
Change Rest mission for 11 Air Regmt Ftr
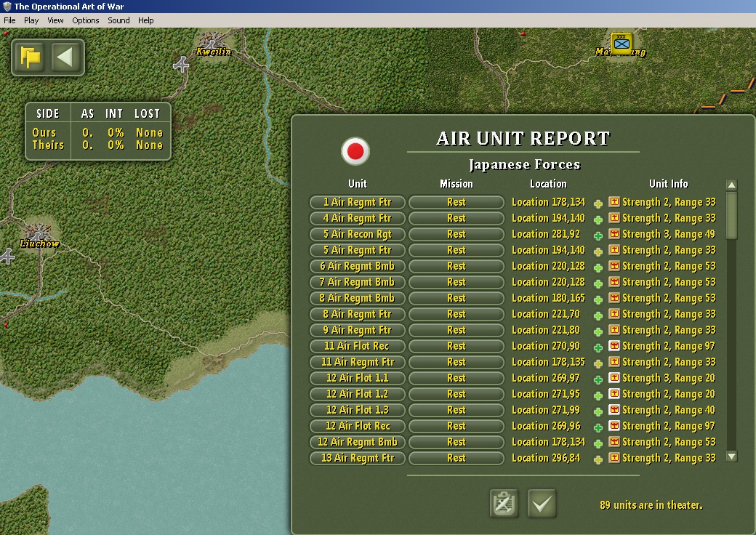[x=456, y=362]
